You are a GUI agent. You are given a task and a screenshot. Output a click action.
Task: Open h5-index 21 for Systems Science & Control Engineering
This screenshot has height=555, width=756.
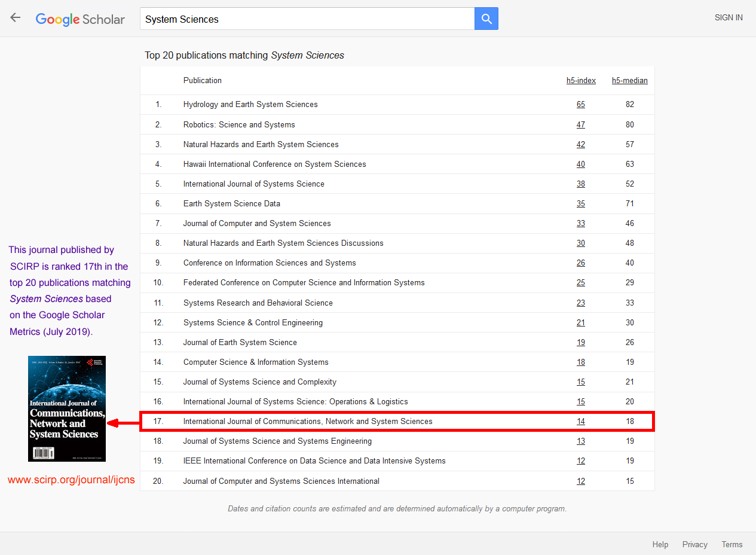pos(581,323)
